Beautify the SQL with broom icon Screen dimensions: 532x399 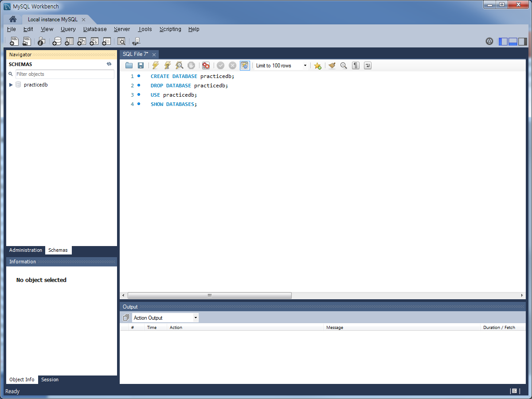coord(332,66)
